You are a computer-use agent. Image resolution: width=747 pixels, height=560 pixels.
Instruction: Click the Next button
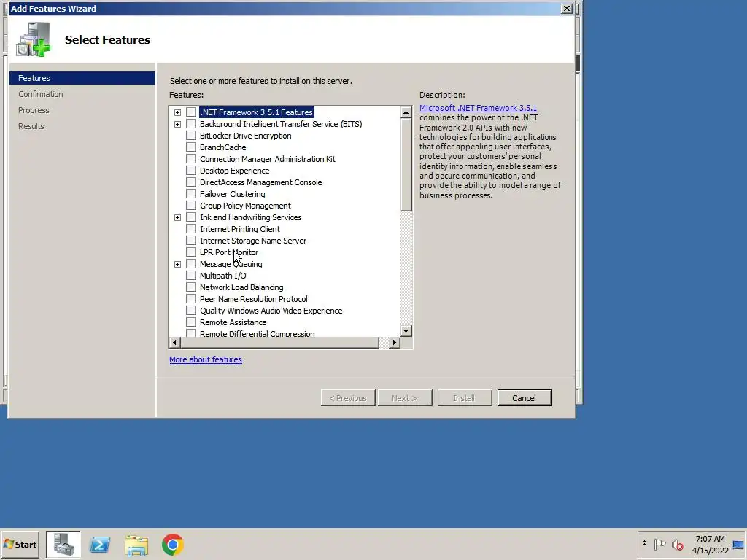point(404,397)
